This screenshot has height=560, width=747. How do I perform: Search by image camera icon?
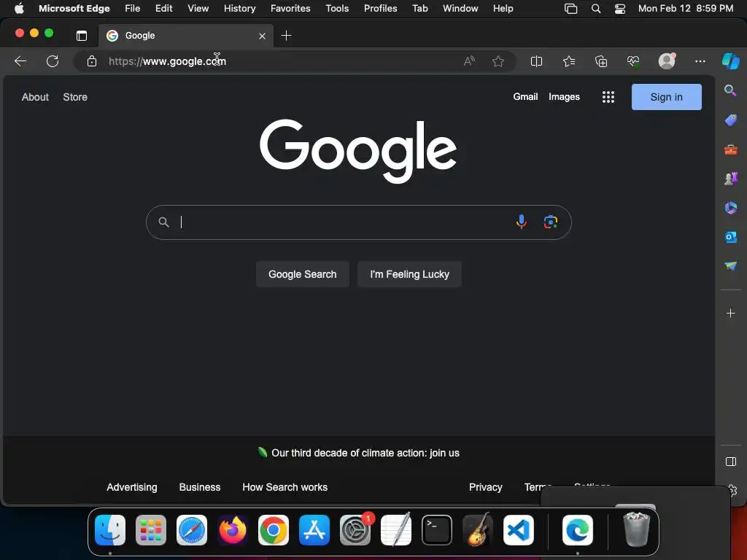[x=551, y=222]
